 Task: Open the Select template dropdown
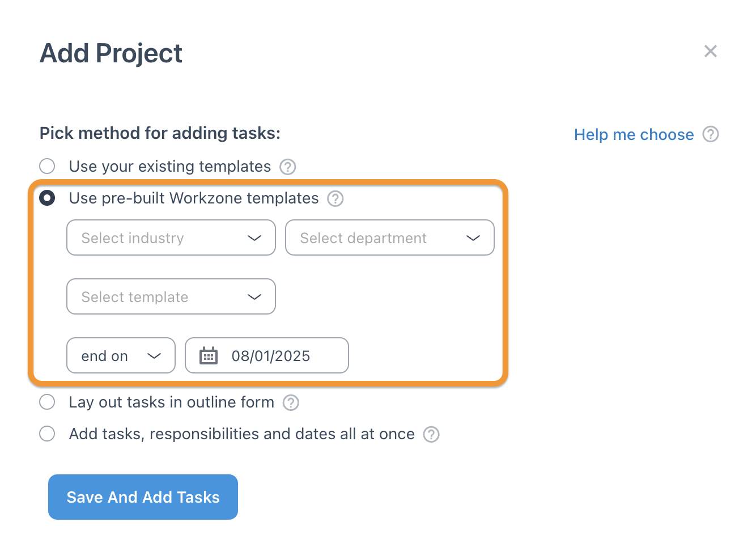[171, 296]
